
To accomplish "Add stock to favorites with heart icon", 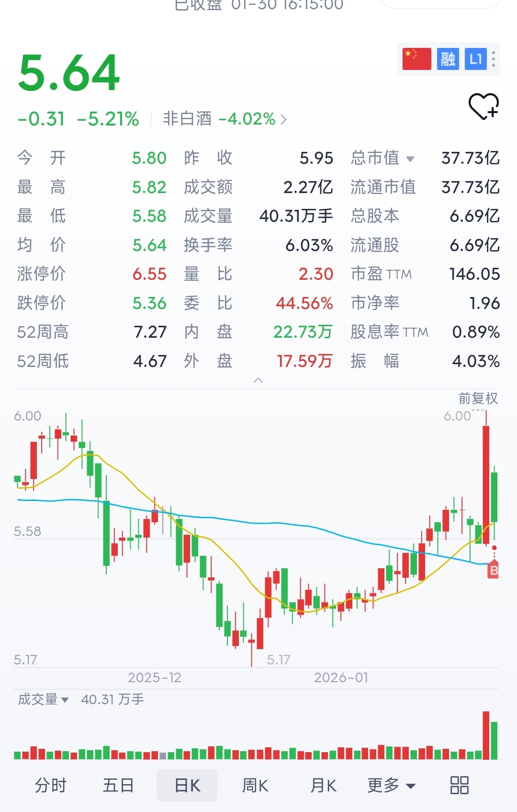I will coord(483,106).
